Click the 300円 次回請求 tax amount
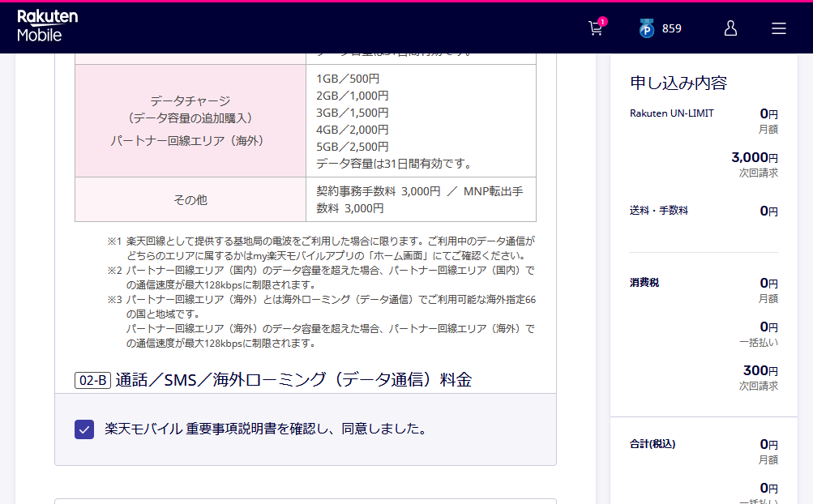Viewport: 813px width, 504px height. coord(760,371)
